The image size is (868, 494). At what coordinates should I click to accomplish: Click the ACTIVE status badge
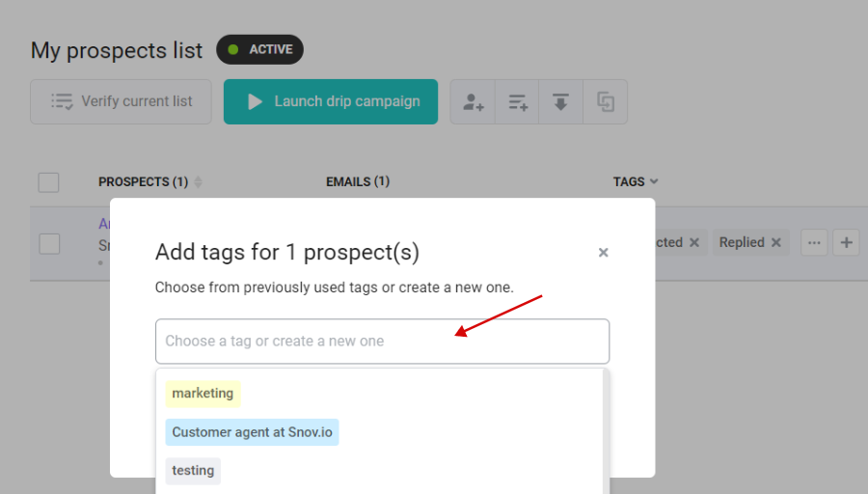(x=259, y=50)
